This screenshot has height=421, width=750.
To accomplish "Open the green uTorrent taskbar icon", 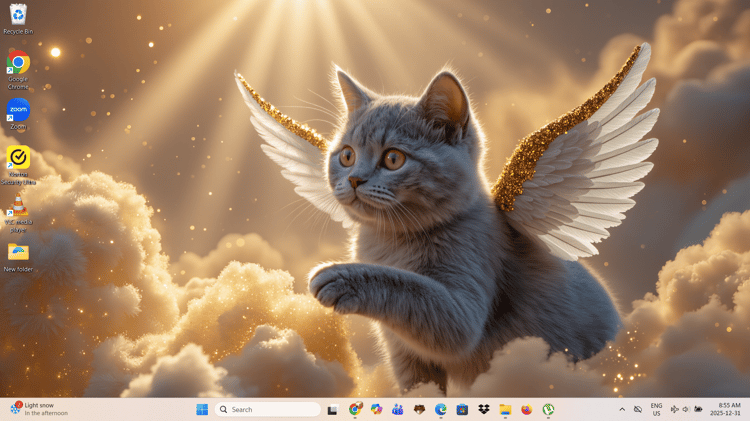I will (548, 410).
